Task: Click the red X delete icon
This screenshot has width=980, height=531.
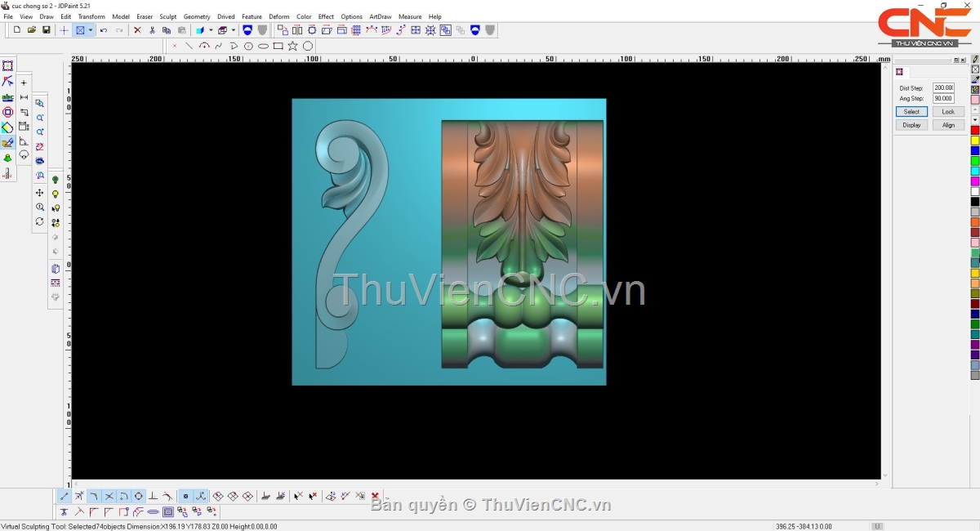Action: point(137,30)
